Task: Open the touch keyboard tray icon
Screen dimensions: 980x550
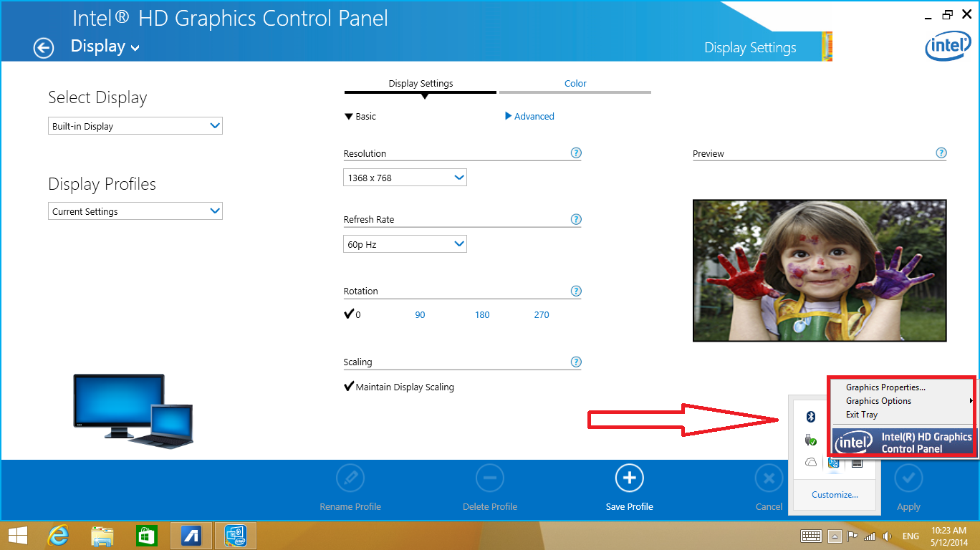Action: pyautogui.click(x=811, y=536)
